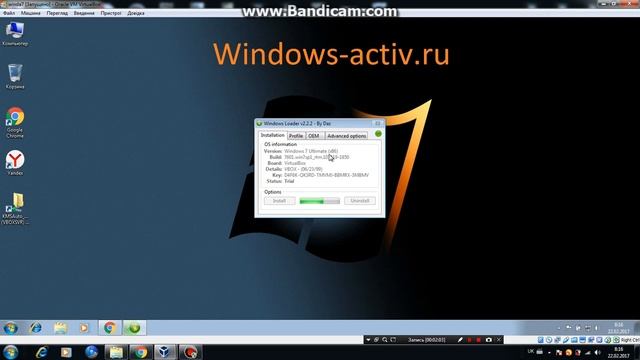Image resolution: width=640 pixels, height=360 pixels.
Task: Switch to Chrome on guest VM taskbar
Action: click(109, 328)
